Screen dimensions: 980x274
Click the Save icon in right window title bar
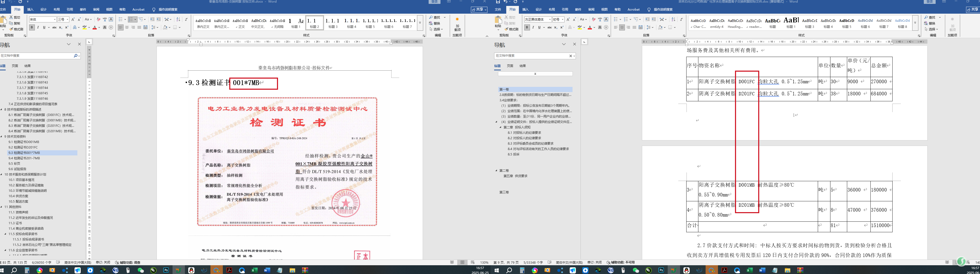[x=498, y=2]
